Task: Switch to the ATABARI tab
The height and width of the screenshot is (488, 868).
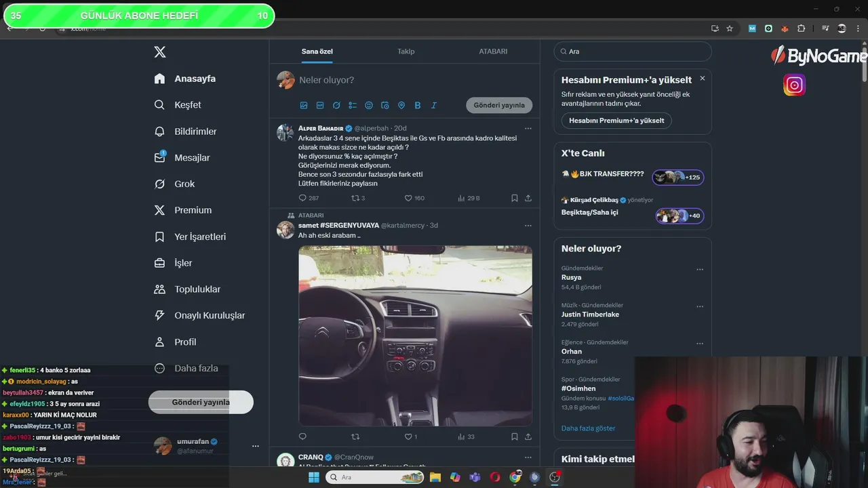Action: 493,52
